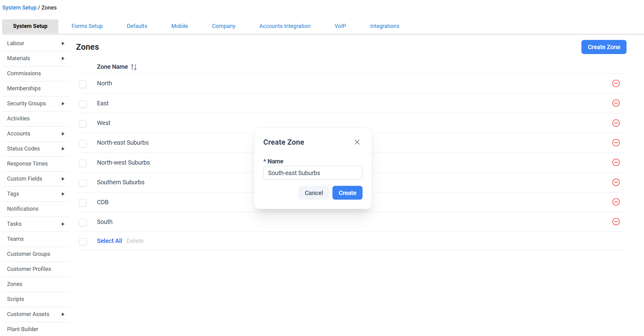Open Commissions in the sidebar

click(24, 73)
